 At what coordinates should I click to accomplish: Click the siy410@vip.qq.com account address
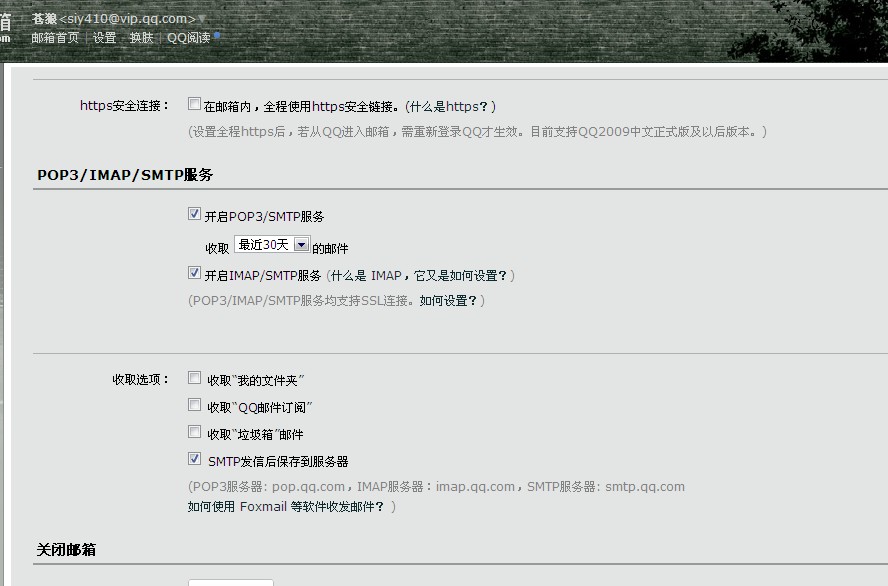(127, 19)
